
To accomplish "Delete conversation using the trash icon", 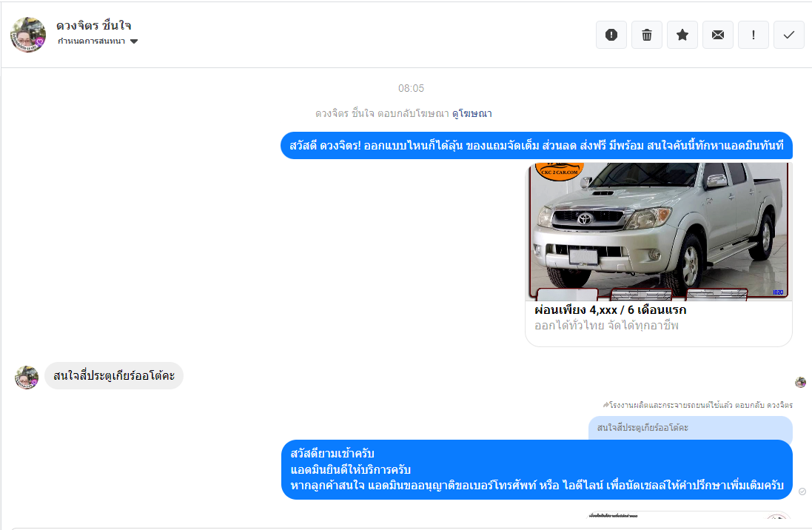I will [647, 35].
